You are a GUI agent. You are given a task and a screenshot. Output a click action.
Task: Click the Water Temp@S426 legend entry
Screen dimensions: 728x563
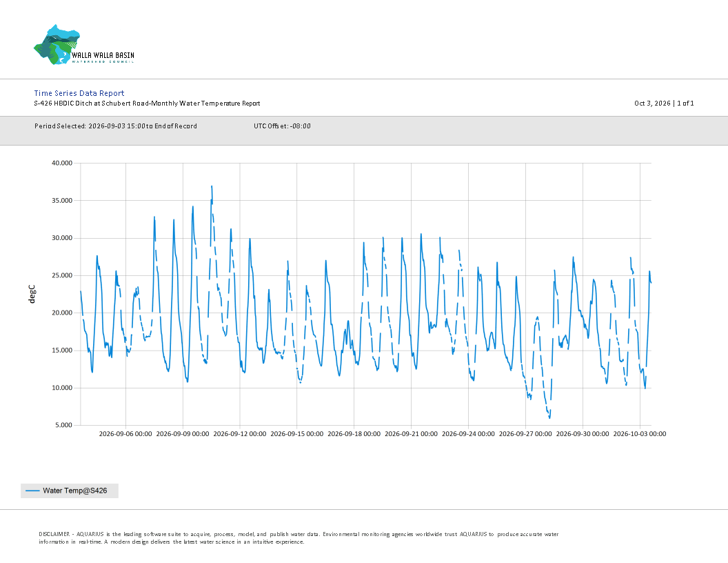click(70, 491)
